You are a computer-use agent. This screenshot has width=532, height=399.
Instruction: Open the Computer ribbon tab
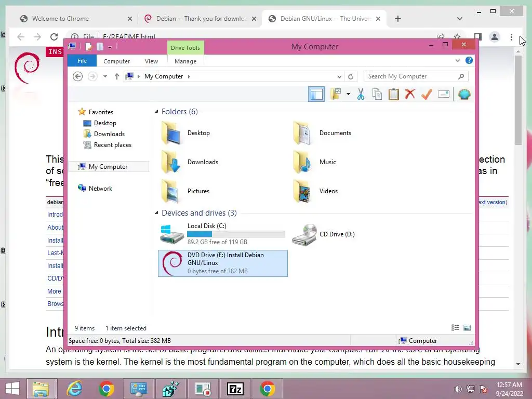coord(116,61)
